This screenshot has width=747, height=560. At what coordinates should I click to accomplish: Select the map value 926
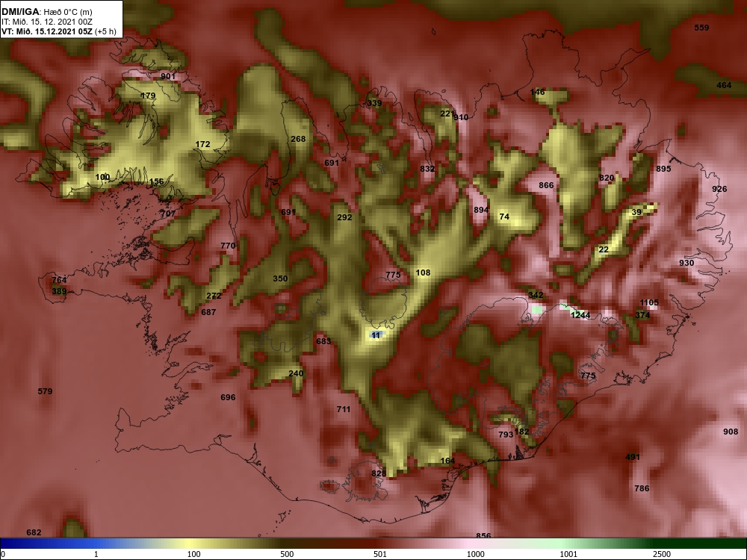pyautogui.click(x=719, y=189)
